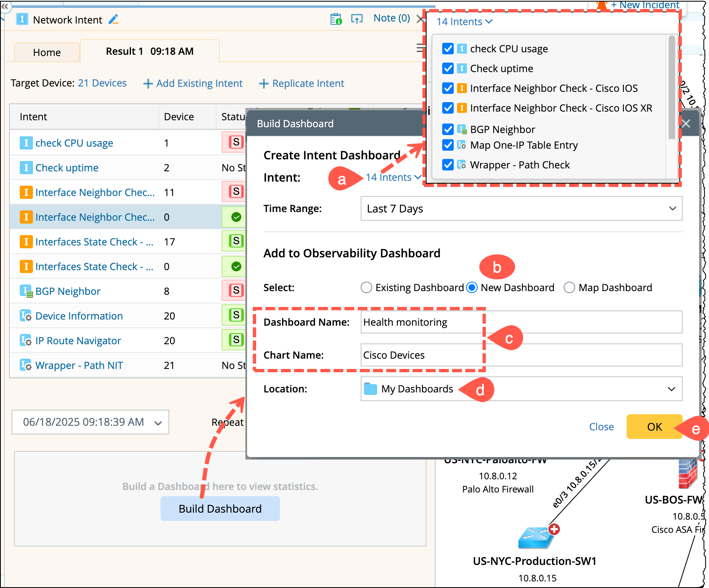This screenshot has height=588, width=709.
Task: Uncheck check CPU usage in intent list
Action: coord(448,49)
